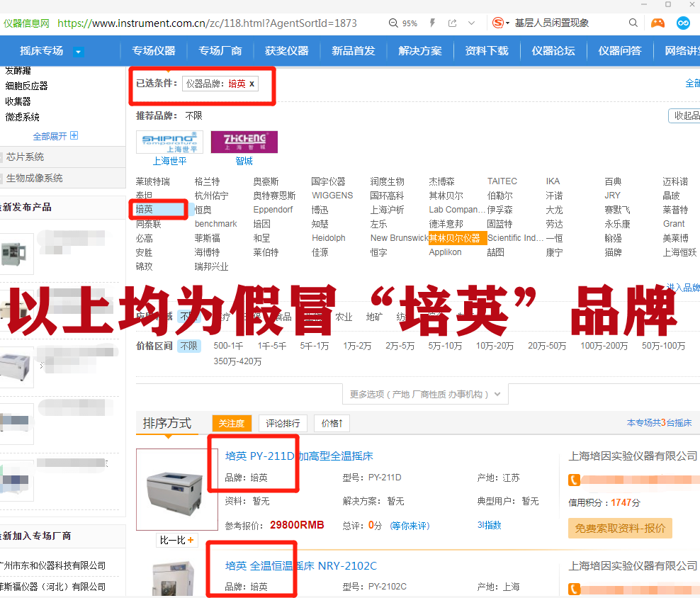The width and height of the screenshot is (700, 598).
Task: Remove the 培英 brand filter with x
Action: coord(252,84)
